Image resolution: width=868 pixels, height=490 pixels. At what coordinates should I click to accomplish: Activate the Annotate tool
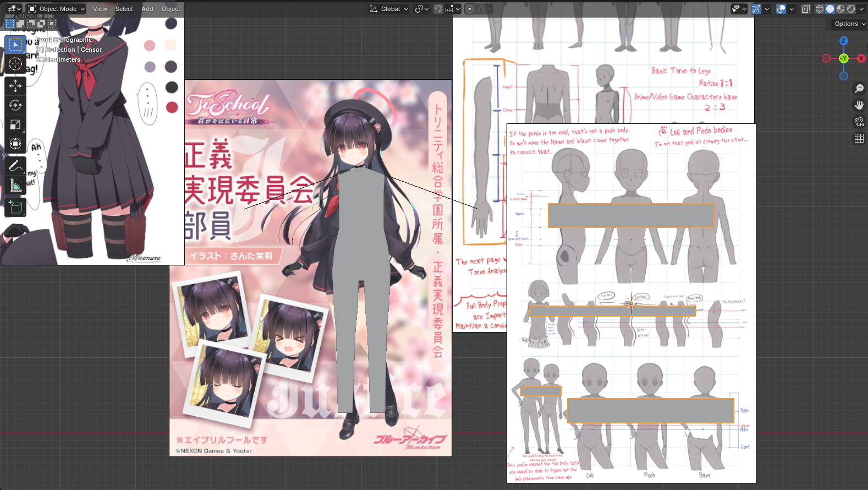pos(15,166)
